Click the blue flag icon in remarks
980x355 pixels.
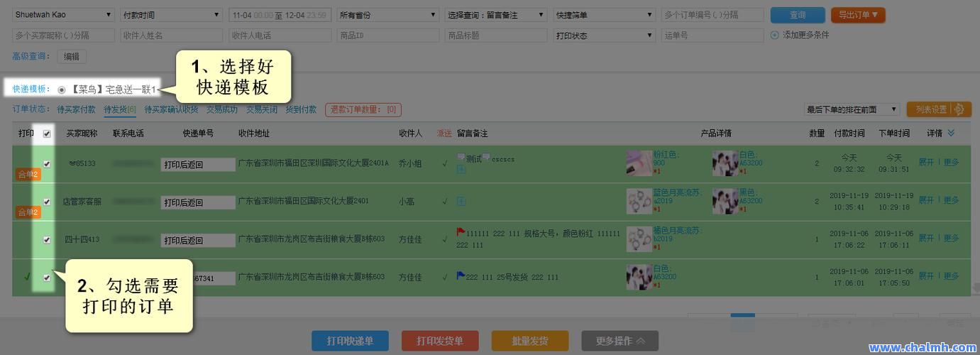coord(461,276)
